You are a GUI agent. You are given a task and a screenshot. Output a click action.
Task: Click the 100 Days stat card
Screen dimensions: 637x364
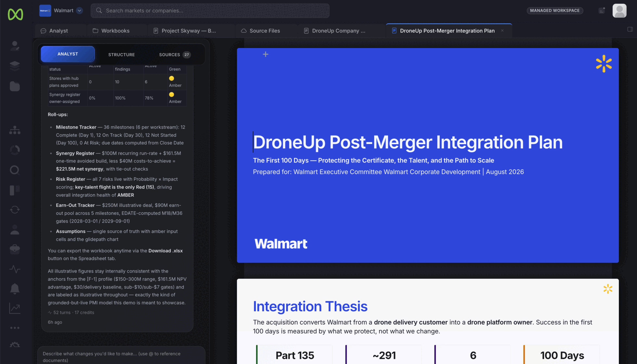point(562,355)
